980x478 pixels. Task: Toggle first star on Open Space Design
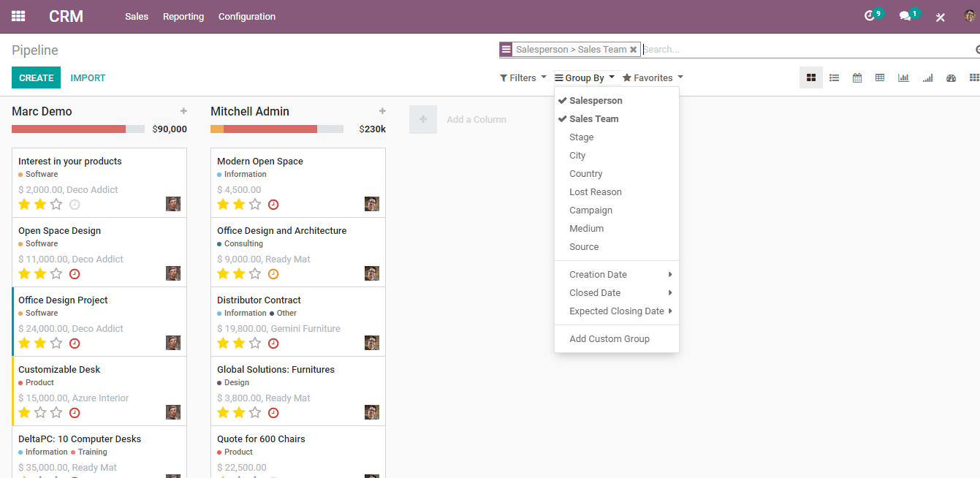[24, 273]
